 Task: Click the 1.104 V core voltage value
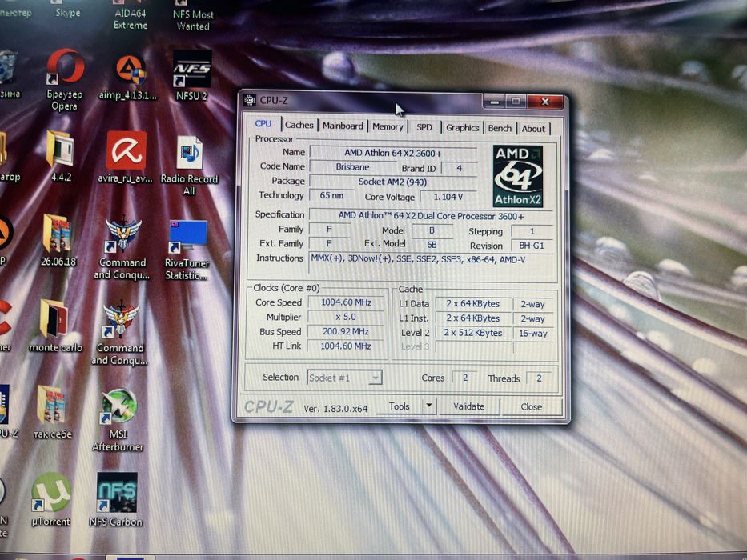pos(448,197)
